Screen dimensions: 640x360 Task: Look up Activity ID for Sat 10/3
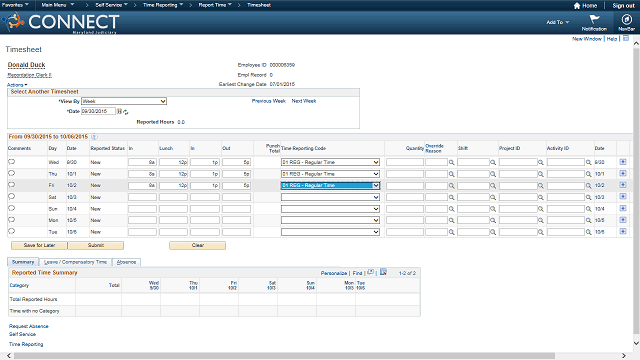(589, 197)
